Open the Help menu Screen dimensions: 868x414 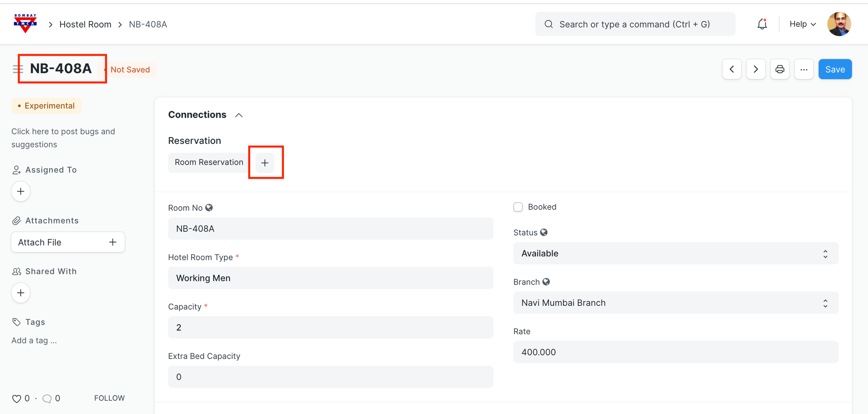pos(802,24)
